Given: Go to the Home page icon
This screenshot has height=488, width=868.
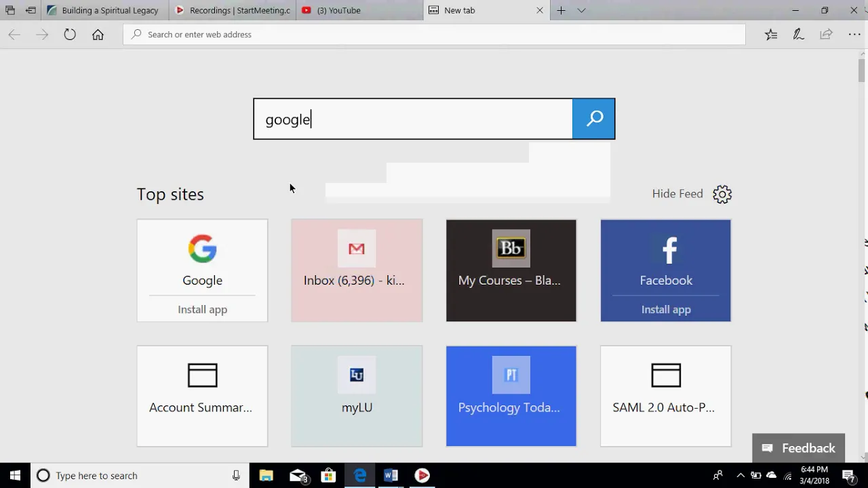Looking at the screenshot, I should (x=98, y=35).
